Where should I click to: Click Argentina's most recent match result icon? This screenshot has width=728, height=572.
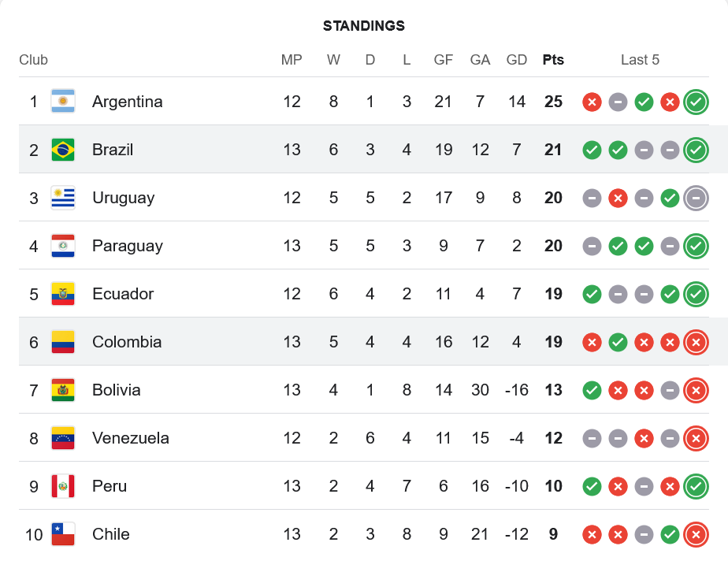(x=696, y=102)
